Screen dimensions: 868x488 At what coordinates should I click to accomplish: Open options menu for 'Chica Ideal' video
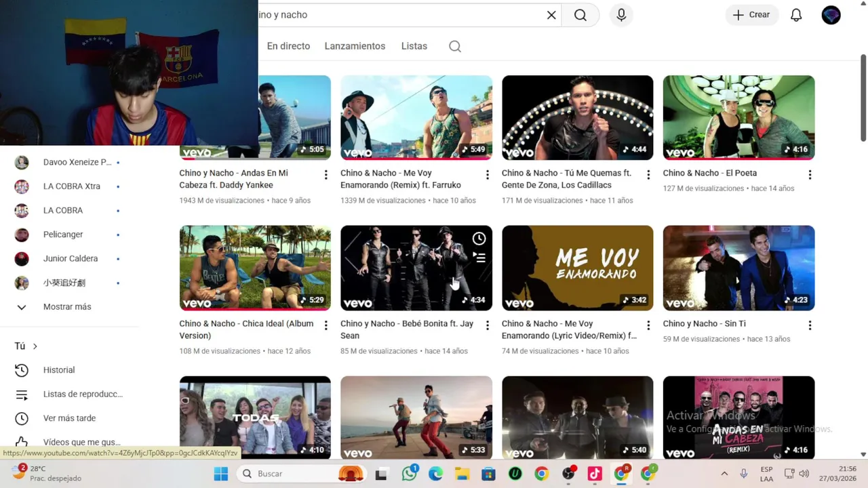coord(325,325)
